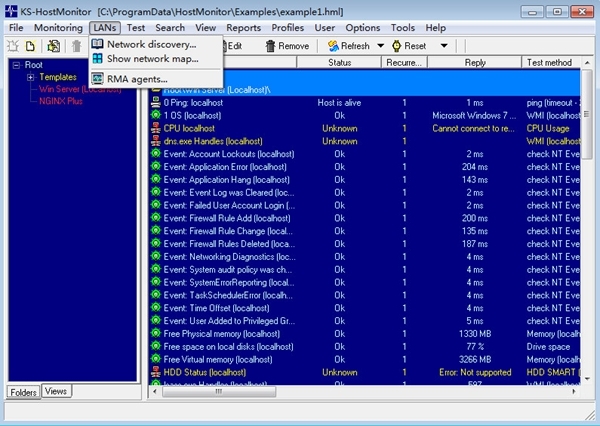Click the horizontal scrollbar right arrow
The image size is (600, 426).
tap(574, 392)
